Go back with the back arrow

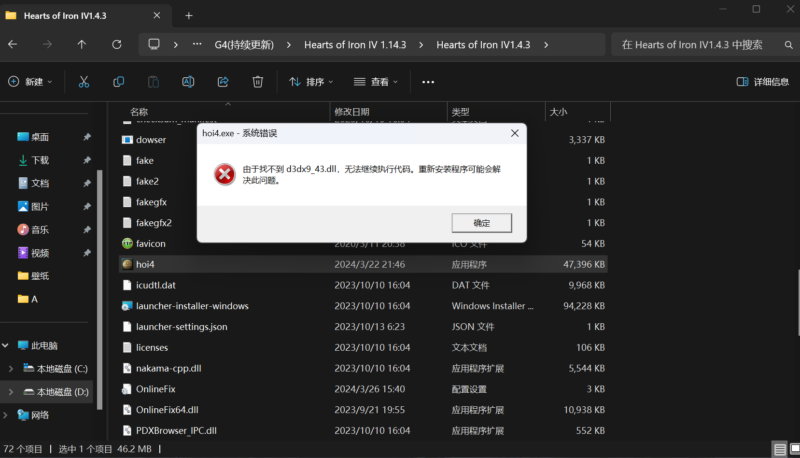(13, 45)
